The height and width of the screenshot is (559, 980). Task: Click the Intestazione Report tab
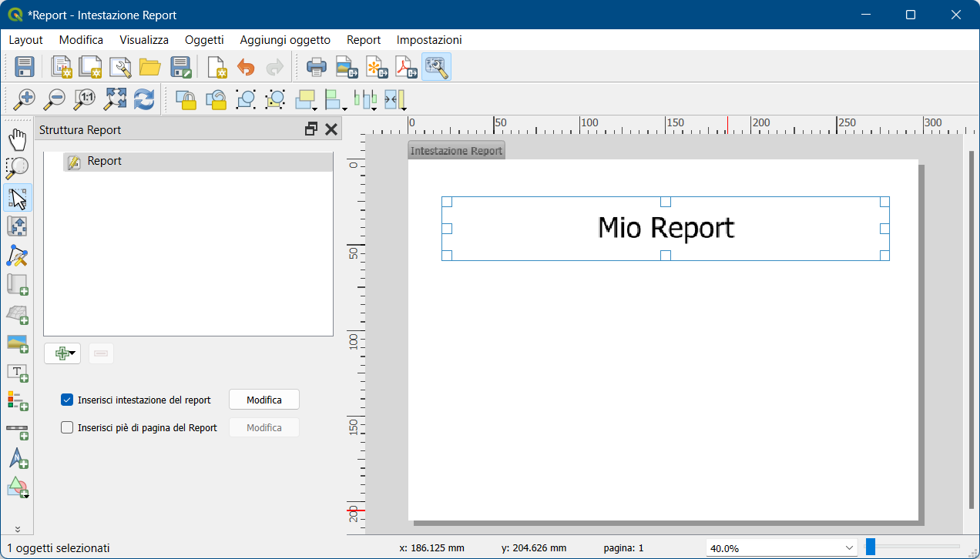pos(456,150)
